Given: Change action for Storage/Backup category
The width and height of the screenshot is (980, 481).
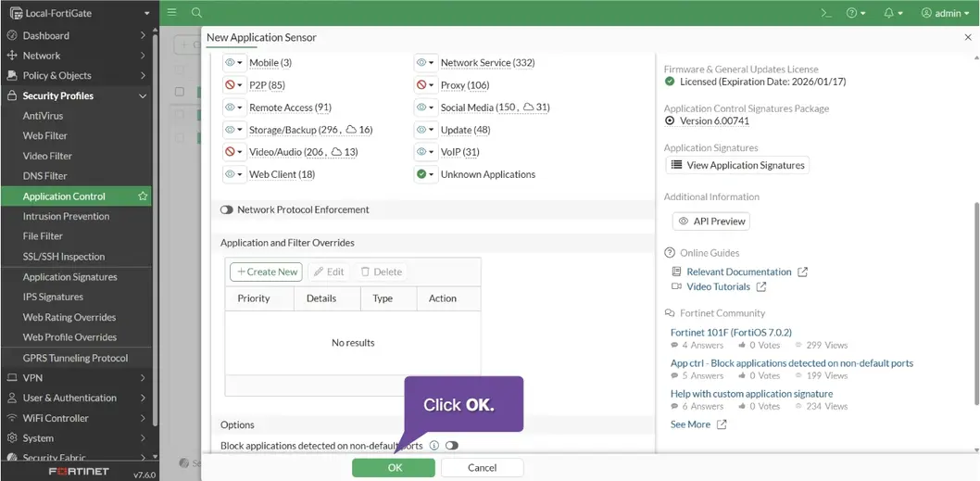Looking at the screenshot, I should pos(233,130).
